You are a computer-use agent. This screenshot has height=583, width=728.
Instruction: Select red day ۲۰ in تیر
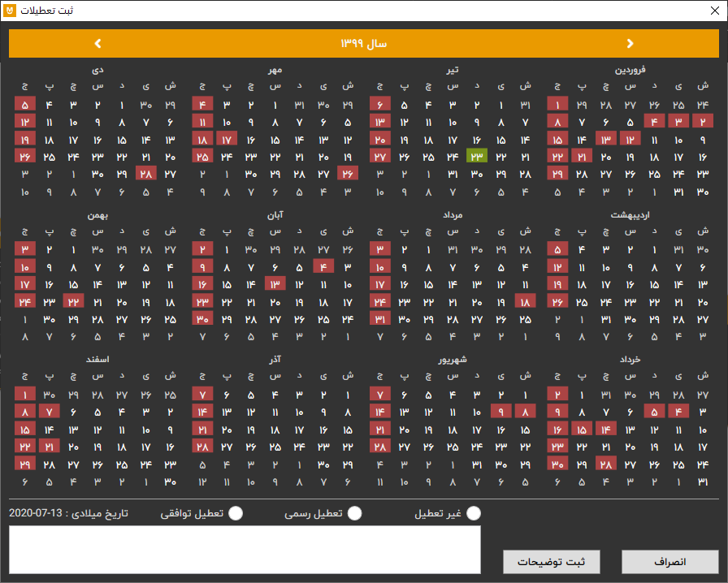point(380,139)
